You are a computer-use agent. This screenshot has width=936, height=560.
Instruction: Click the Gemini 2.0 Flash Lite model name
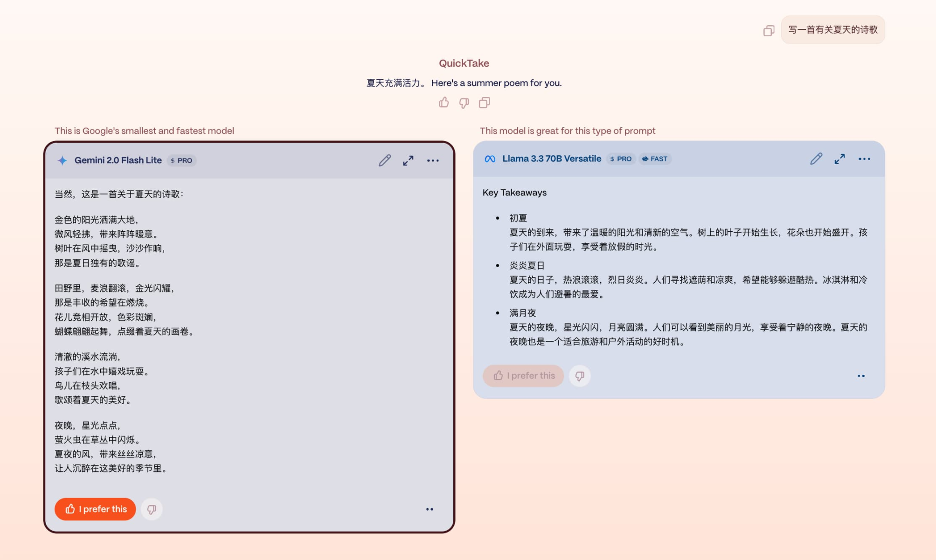click(x=118, y=160)
